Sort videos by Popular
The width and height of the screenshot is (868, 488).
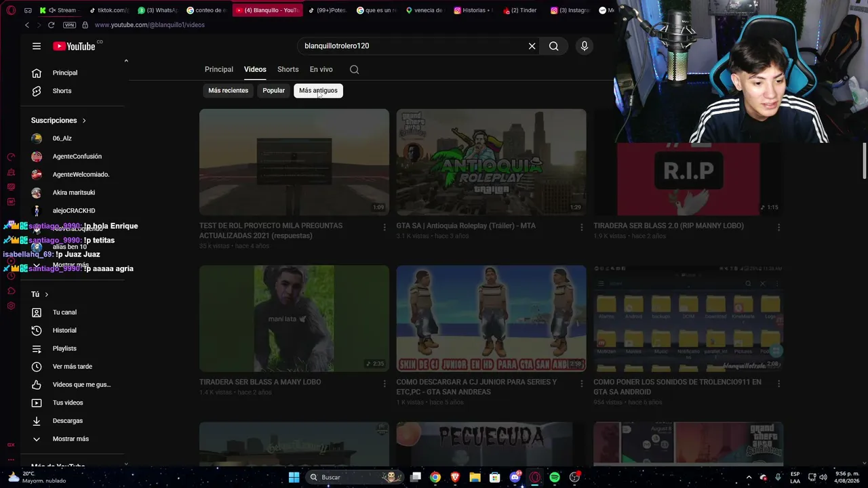pos(274,90)
